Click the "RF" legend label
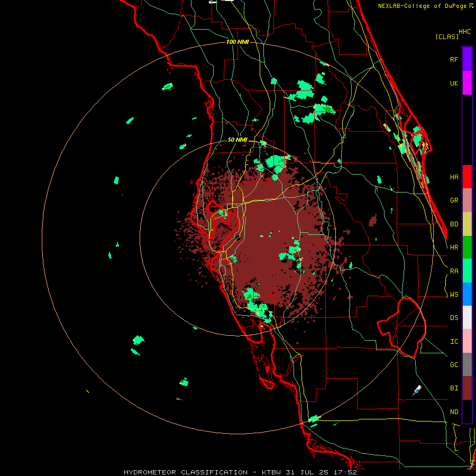The height and width of the screenshot is (476, 476). point(454,59)
